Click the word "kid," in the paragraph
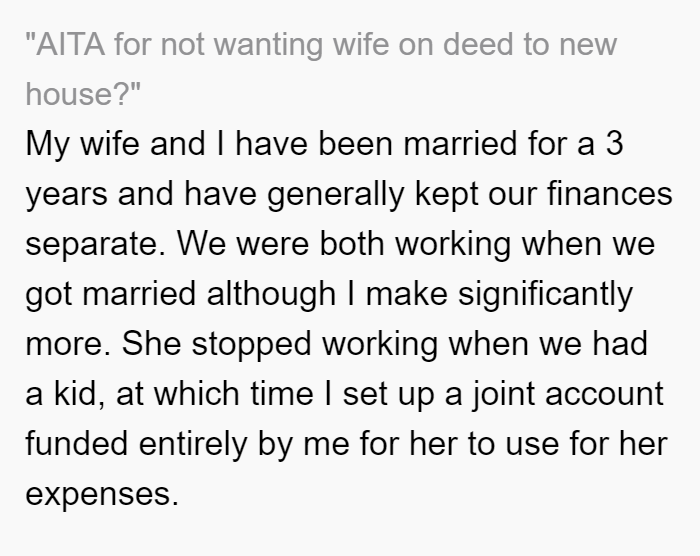The width and height of the screenshot is (700, 556). 80,393
